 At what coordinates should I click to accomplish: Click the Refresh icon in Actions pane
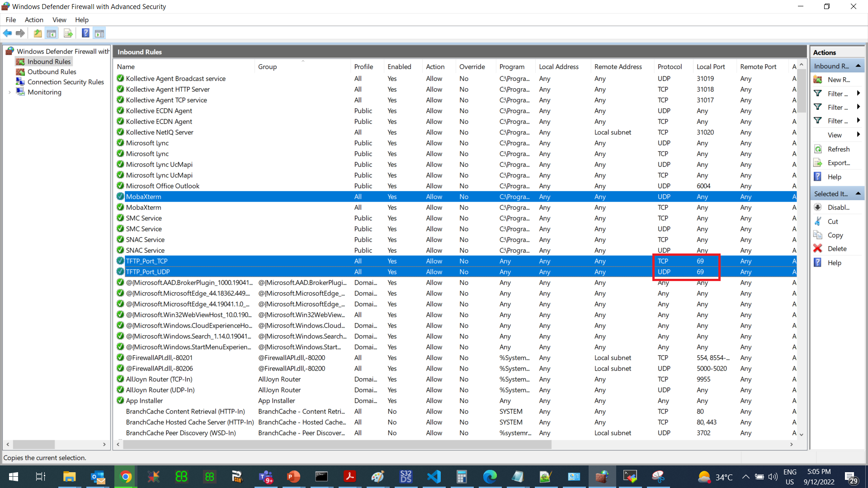(x=818, y=149)
